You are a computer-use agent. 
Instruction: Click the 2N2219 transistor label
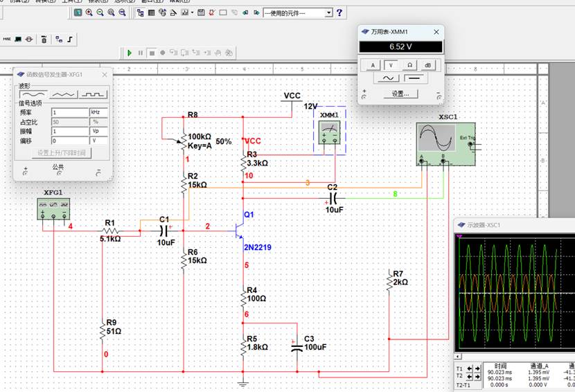pyautogui.click(x=258, y=247)
